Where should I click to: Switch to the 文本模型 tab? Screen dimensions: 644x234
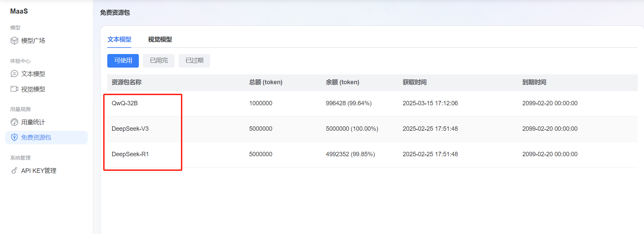119,39
